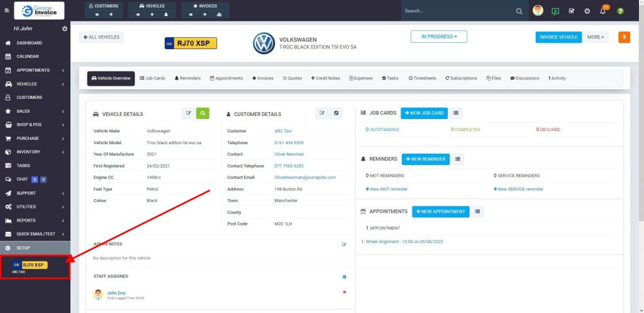
Task: Open the MORE dropdown
Action: 595,37
